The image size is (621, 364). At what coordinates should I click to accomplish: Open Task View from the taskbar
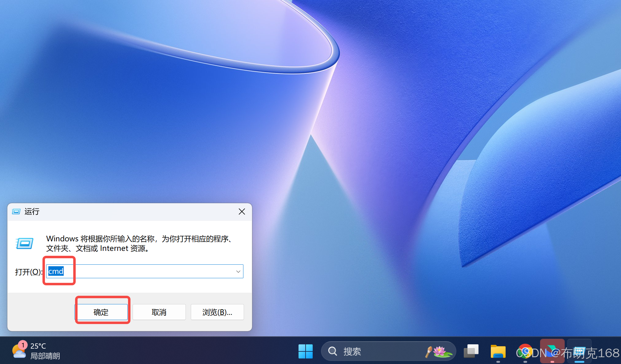(471, 351)
